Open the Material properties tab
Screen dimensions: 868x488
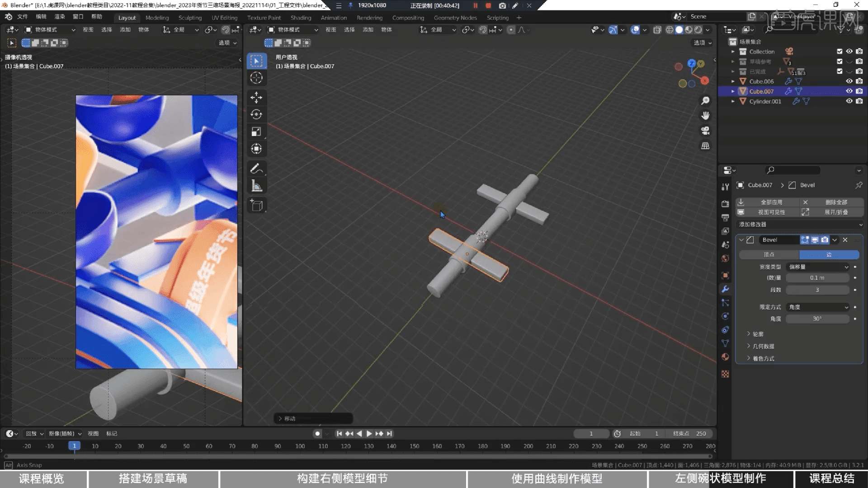coord(725,357)
